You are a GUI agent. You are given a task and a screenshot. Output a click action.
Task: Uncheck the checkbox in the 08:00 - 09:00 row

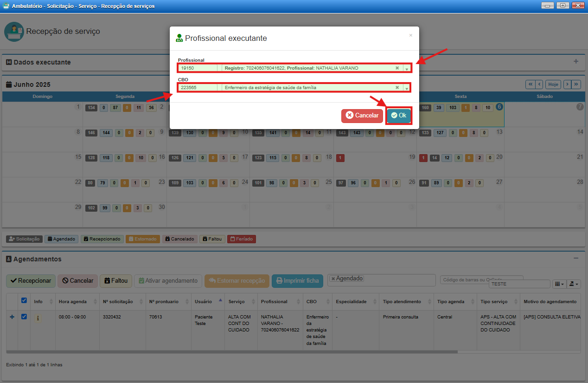point(24,317)
